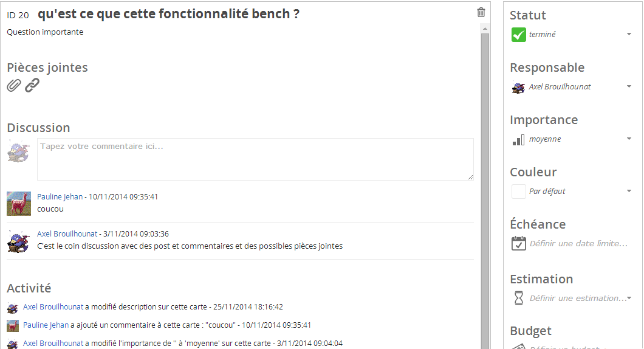Viewport: 644px width, 349px height.
Task: Click the Échéance calendar icon
Action: 519,243
